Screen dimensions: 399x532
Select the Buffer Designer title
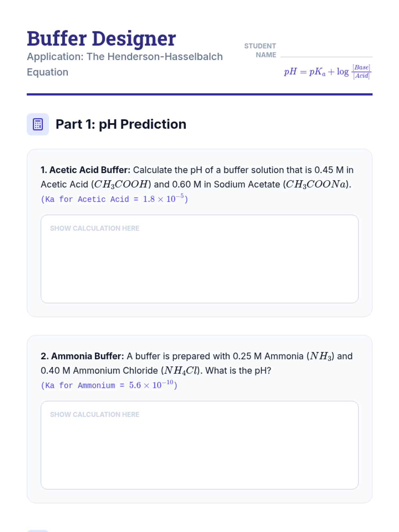(101, 39)
